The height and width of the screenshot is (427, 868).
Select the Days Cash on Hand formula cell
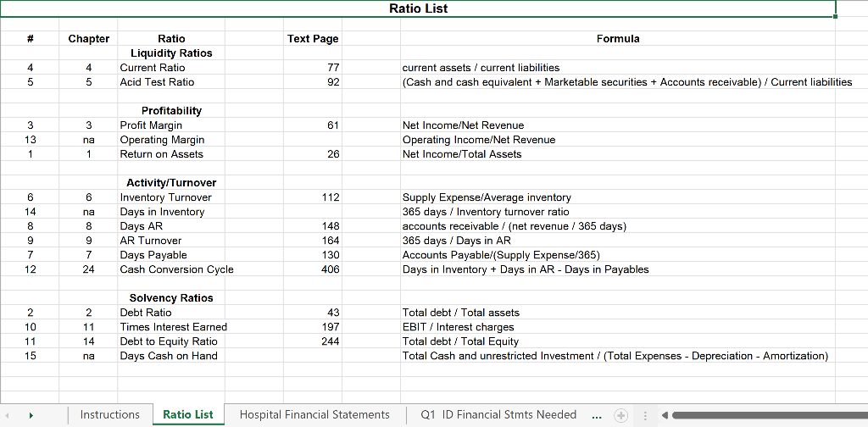pyautogui.click(x=618, y=356)
